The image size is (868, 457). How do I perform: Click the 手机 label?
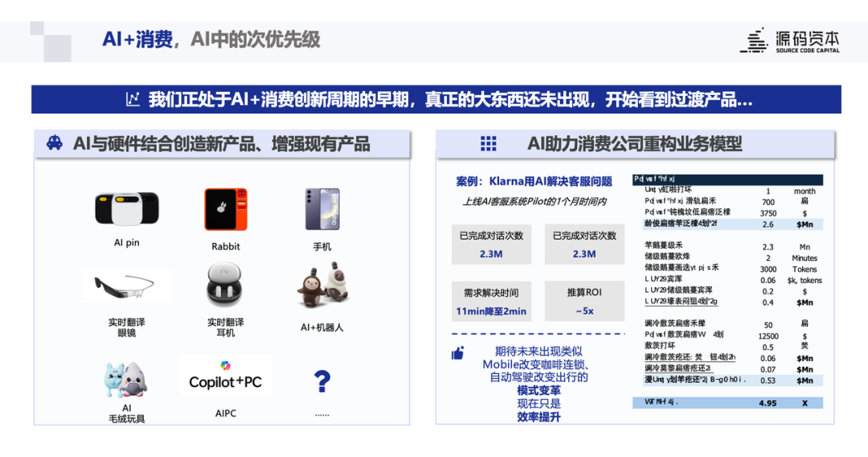322,246
